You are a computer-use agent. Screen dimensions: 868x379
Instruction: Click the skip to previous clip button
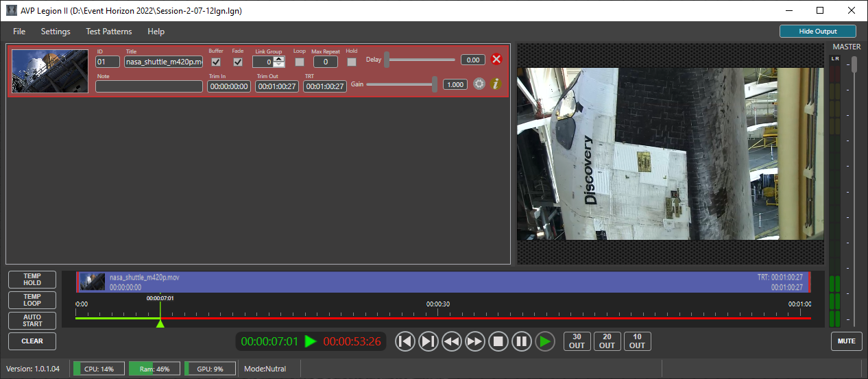point(405,341)
